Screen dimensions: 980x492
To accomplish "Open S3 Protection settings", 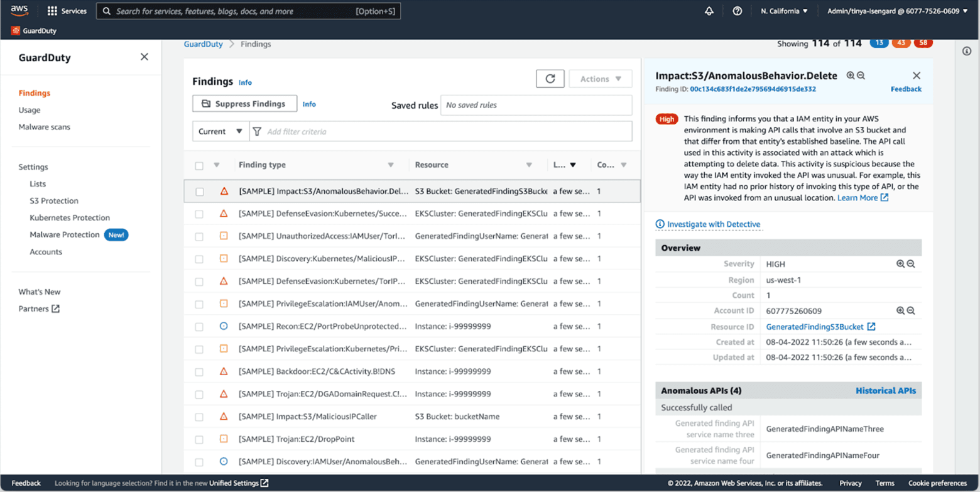I will click(x=54, y=201).
